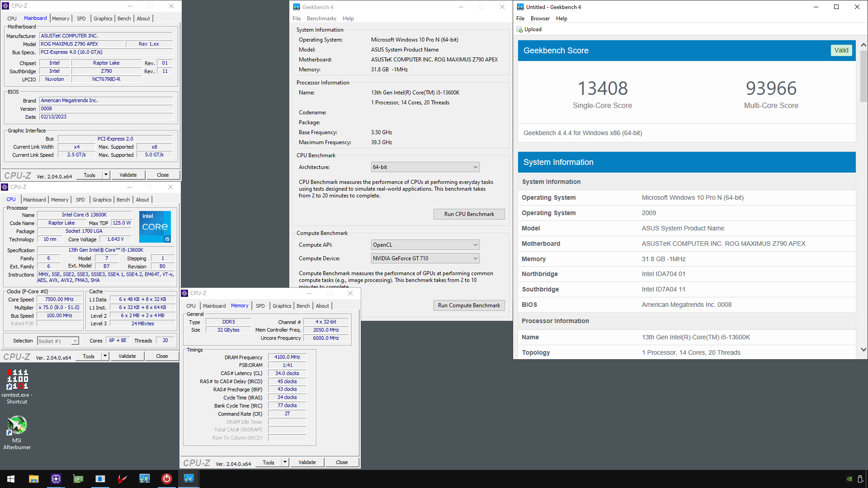Image resolution: width=868 pixels, height=488 pixels.
Task: Switch to the Graphics tab in the CPU-Z Memory window
Action: coord(282,306)
